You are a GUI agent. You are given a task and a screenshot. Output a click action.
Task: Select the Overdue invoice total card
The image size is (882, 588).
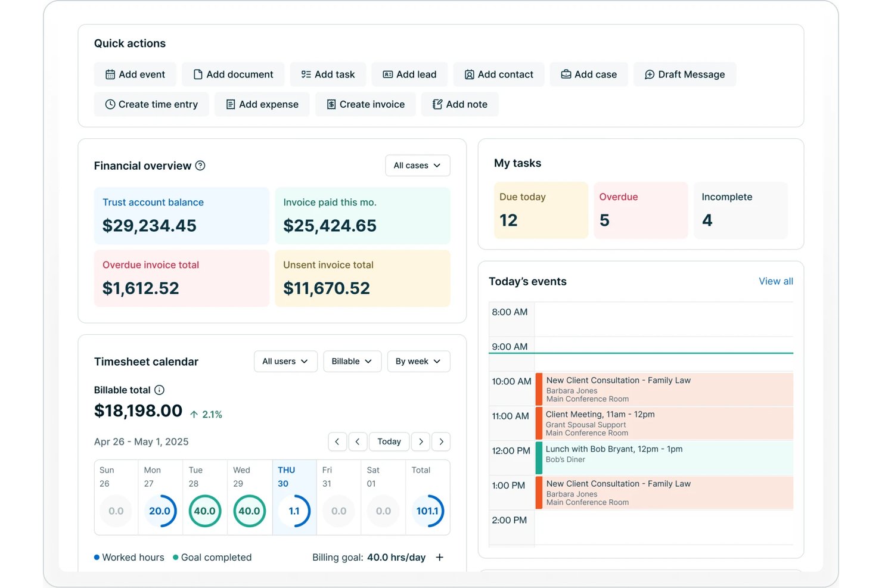pyautogui.click(x=182, y=278)
